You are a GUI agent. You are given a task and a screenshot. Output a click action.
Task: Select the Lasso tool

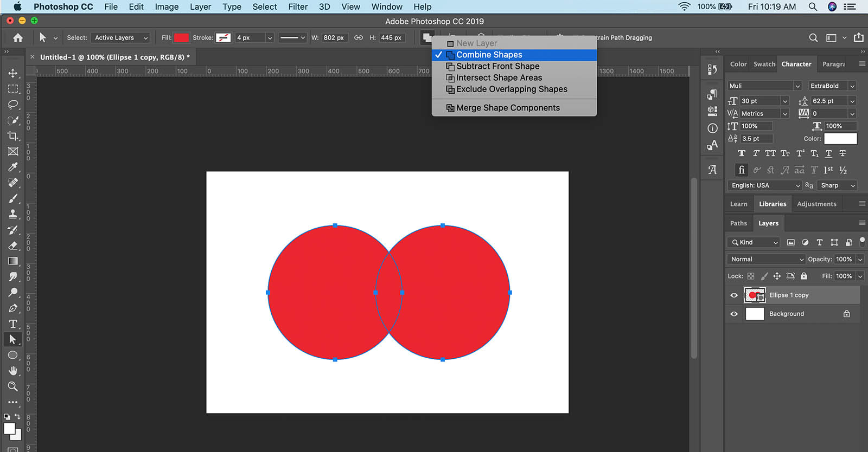pyautogui.click(x=13, y=104)
